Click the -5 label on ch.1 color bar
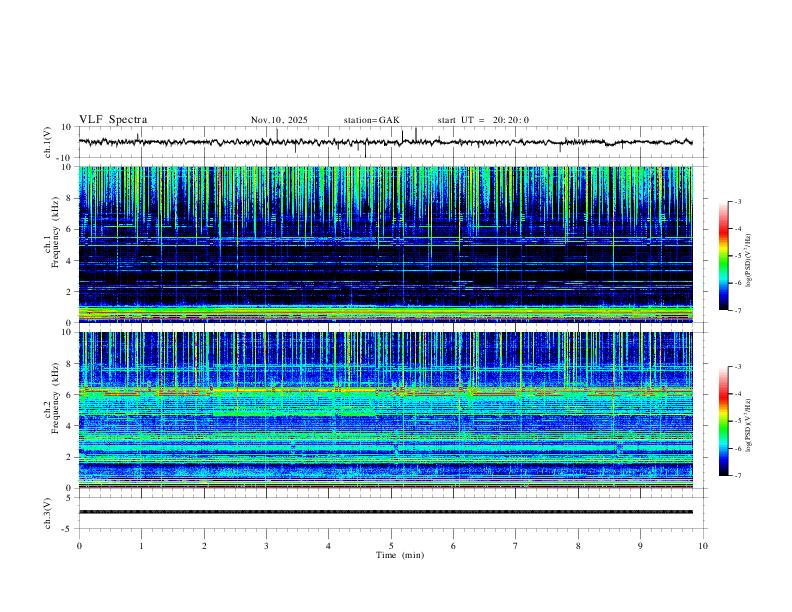 click(738, 256)
